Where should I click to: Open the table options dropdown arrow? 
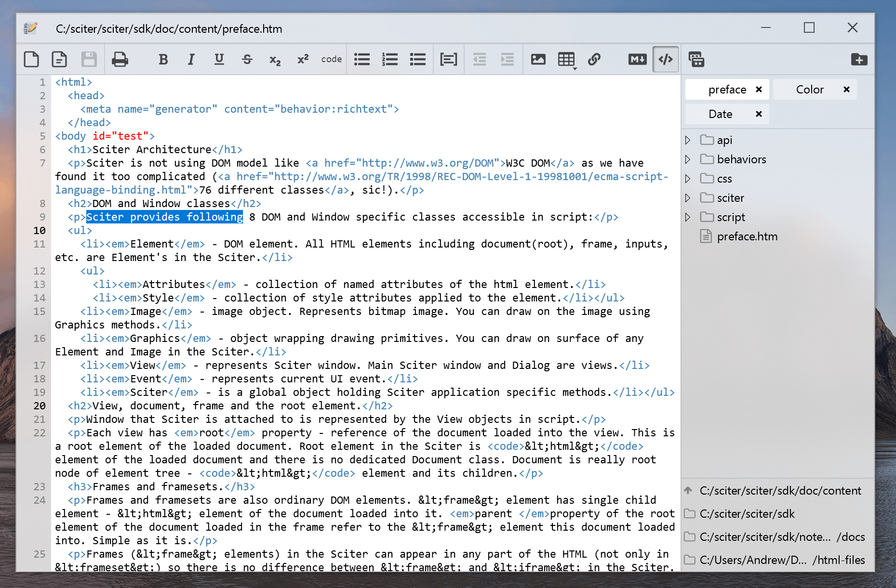click(575, 69)
